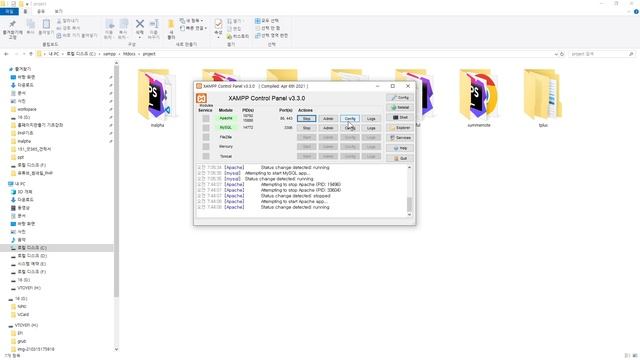Open the blue File tab in Explorer

(9, 11)
